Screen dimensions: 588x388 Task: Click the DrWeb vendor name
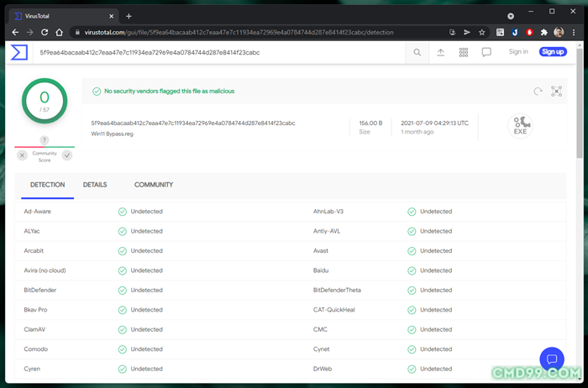[x=323, y=369]
